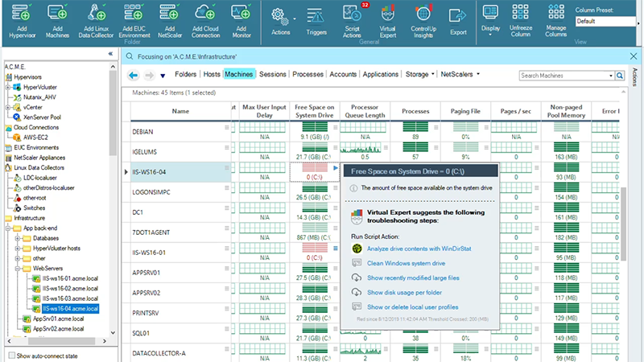Open the navigation history dropdown arrow
The width and height of the screenshot is (644, 362).
click(163, 76)
